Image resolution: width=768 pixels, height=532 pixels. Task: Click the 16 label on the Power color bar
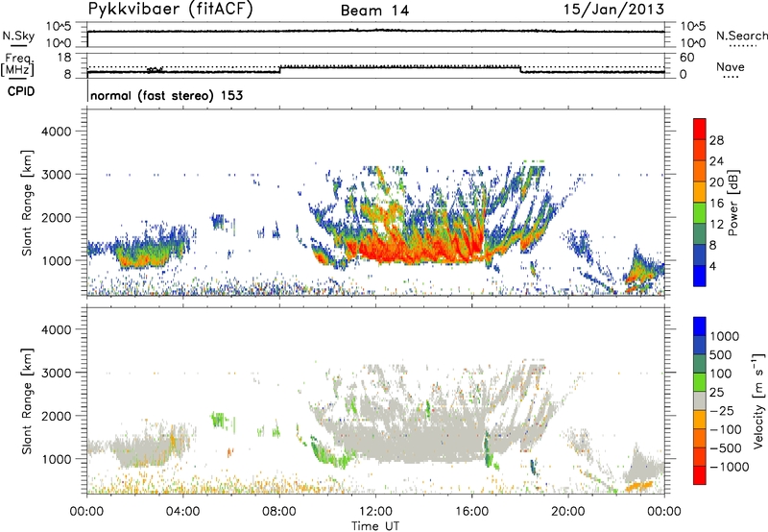tap(716, 204)
